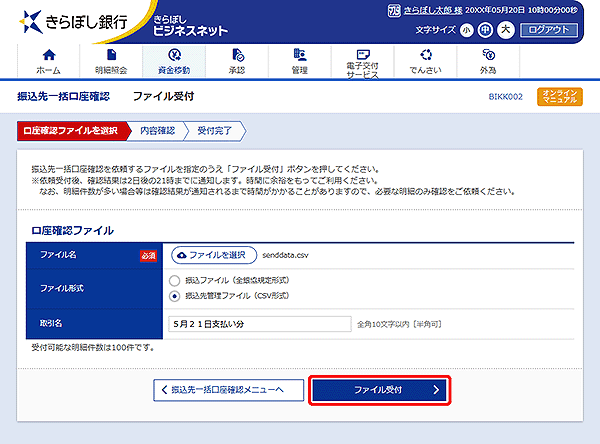Image resolution: width=600 pixels, height=444 pixels.
Task: Submit with ファイル受付 button
Action: (x=380, y=390)
